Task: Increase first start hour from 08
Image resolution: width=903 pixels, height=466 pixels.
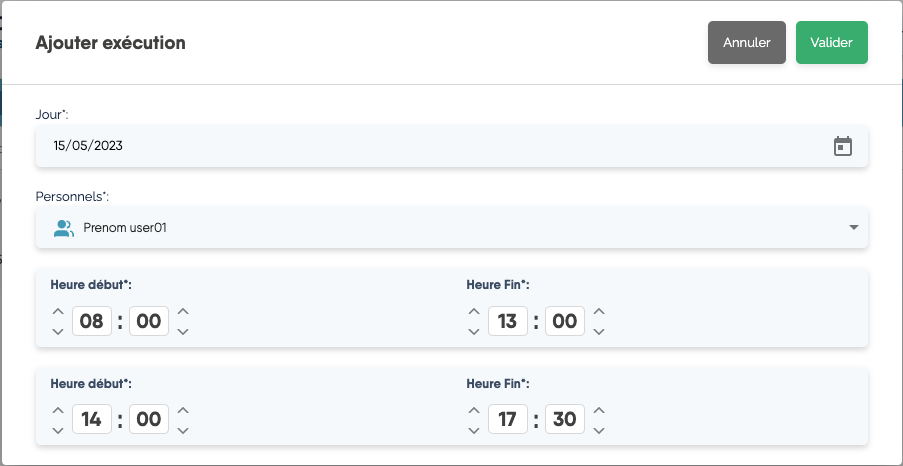Action: pyautogui.click(x=58, y=312)
